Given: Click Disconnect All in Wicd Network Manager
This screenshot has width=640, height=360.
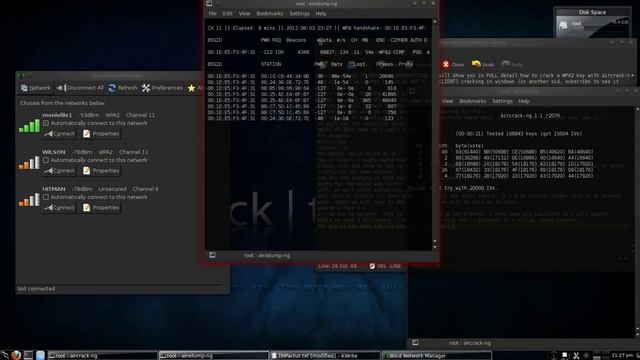Looking at the screenshot, I should [x=80, y=88].
